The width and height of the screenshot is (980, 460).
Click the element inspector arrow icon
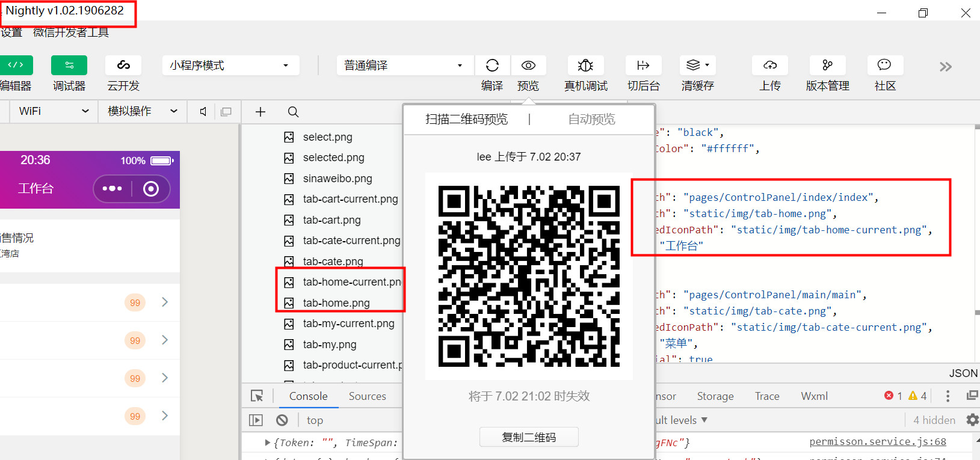tap(257, 396)
